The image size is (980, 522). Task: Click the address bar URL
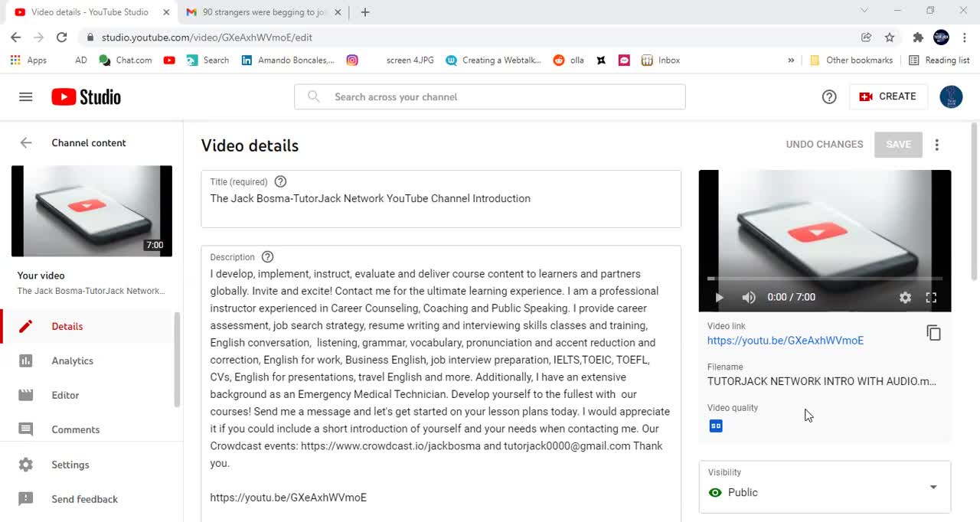pyautogui.click(x=207, y=38)
